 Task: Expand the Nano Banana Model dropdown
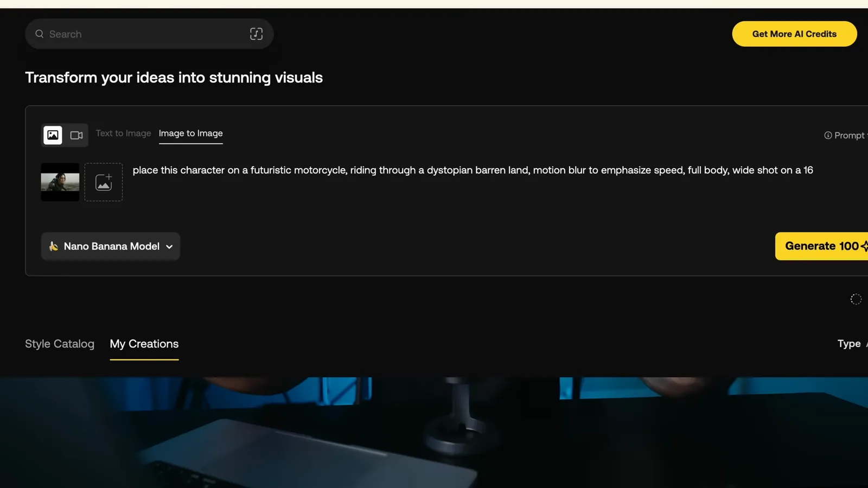(x=111, y=246)
